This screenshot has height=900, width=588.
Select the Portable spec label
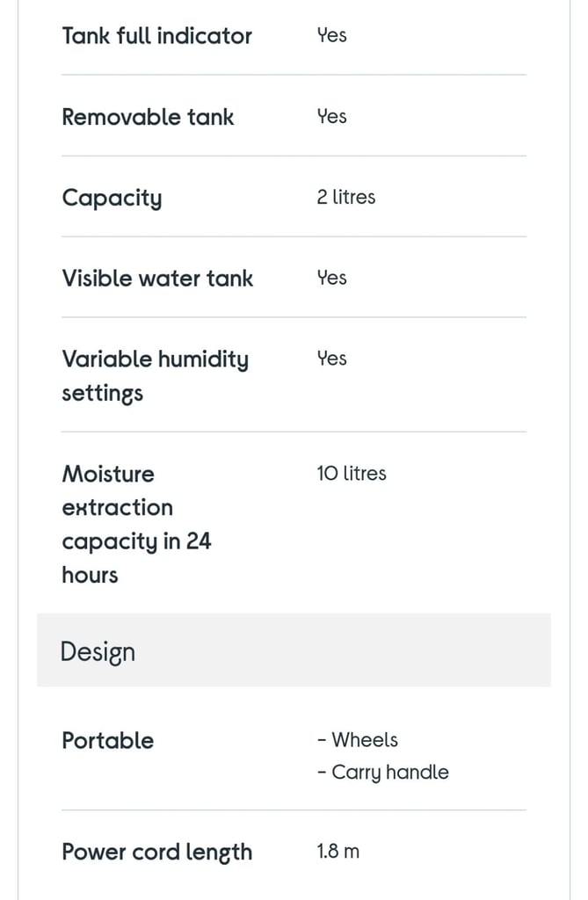point(108,740)
